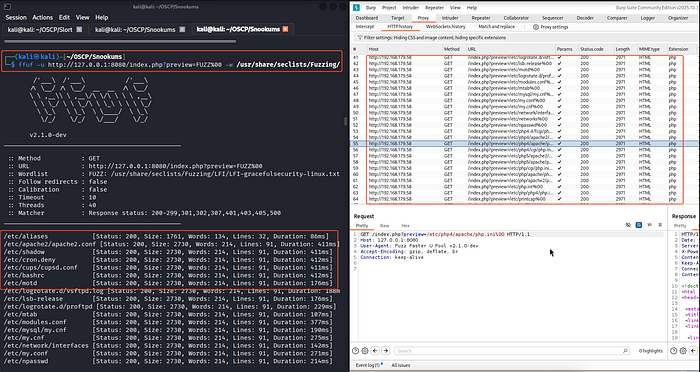Screen dimensions: 700x372
Task: Click the filter funnel icon
Action: tap(359, 38)
